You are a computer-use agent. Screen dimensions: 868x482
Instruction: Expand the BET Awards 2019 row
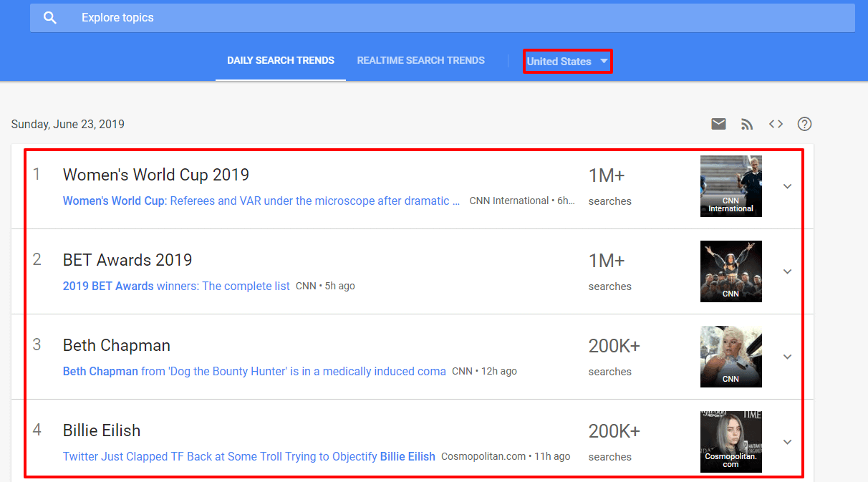click(787, 271)
